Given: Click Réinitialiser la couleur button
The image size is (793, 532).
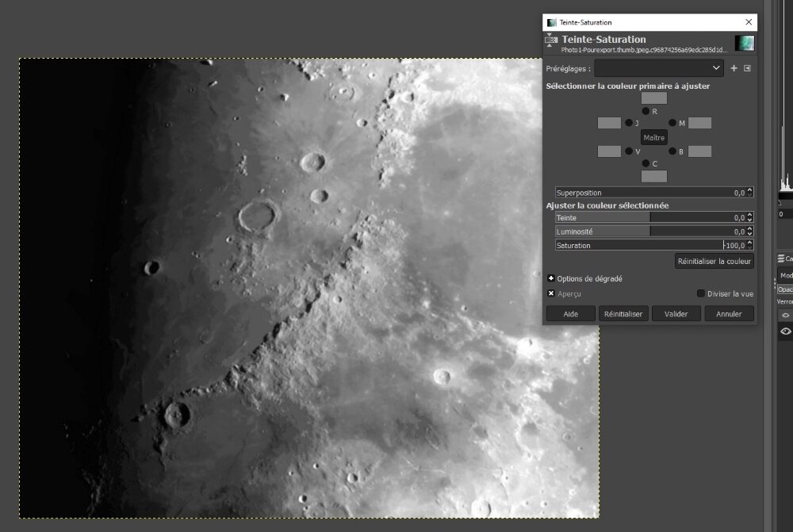Looking at the screenshot, I should coord(714,261).
